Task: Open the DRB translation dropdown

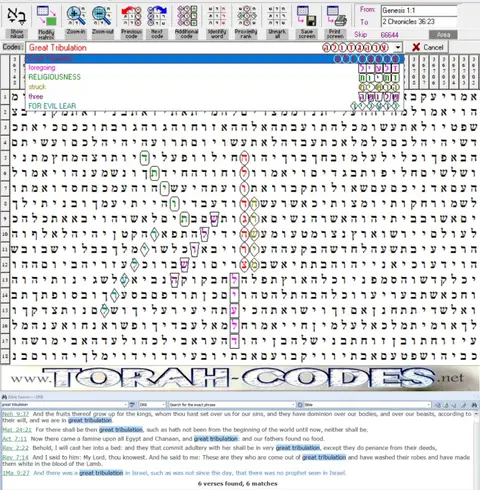Action: [163, 405]
